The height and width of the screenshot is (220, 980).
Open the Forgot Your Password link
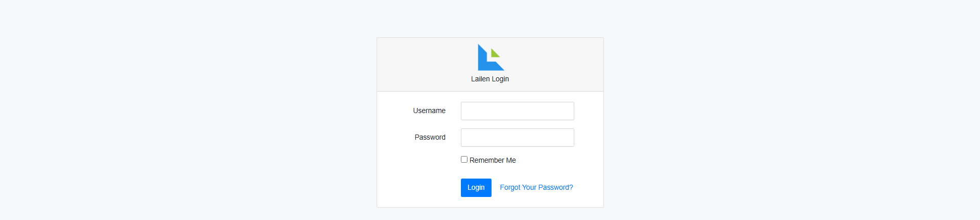pos(536,188)
